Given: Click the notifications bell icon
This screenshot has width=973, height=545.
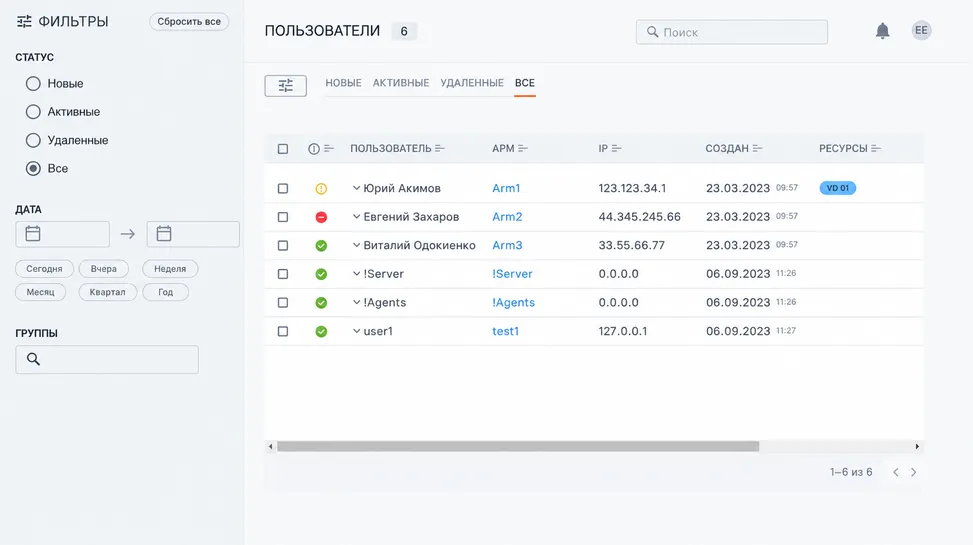Looking at the screenshot, I should point(882,30).
